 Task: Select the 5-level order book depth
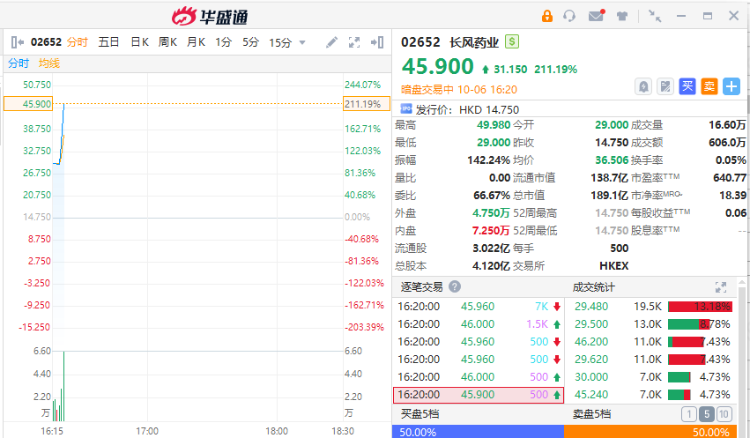[709, 414]
